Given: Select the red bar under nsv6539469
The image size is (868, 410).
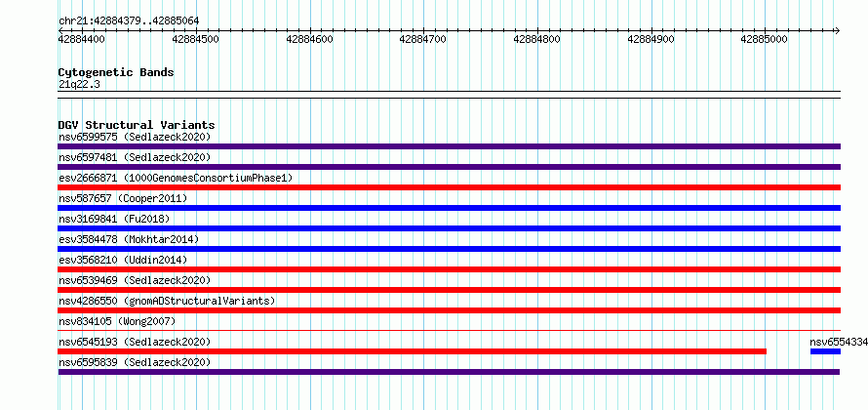Looking at the screenshot, I should coord(449,290).
